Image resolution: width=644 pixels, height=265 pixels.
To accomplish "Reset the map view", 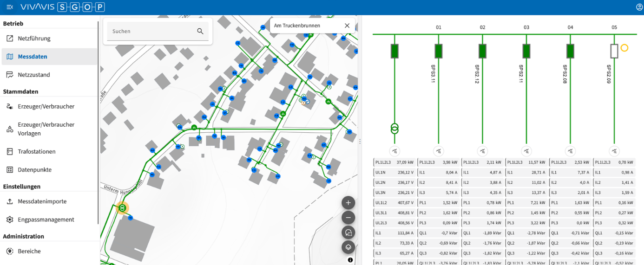I will [348, 233].
